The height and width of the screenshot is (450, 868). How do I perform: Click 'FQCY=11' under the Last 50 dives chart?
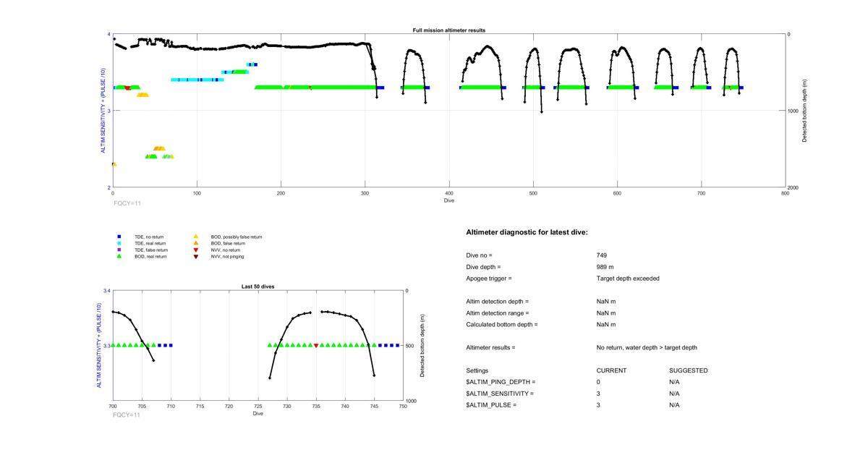point(127,415)
